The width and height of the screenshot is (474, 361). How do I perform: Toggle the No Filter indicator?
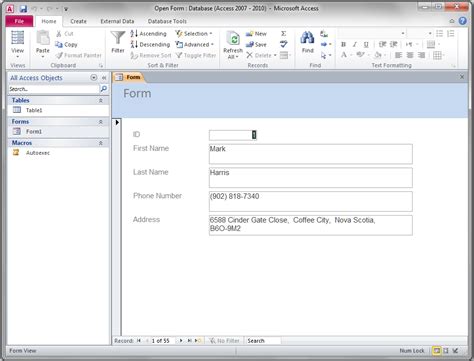[224, 341]
